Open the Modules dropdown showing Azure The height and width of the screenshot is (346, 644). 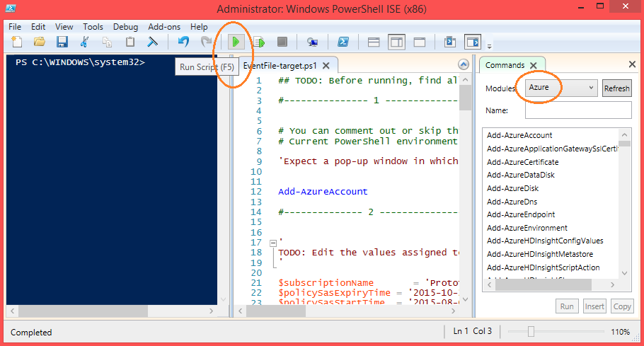coord(561,88)
